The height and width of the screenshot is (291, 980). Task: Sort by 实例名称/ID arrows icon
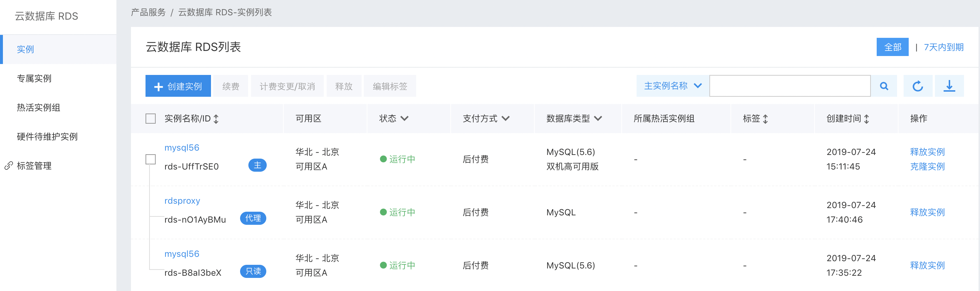pos(216,119)
